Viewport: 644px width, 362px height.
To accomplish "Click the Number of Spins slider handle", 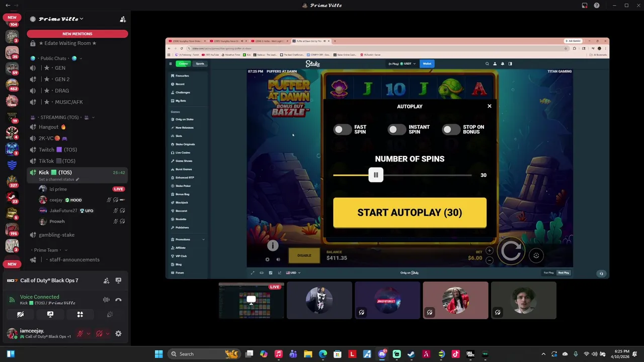I will pyautogui.click(x=376, y=175).
